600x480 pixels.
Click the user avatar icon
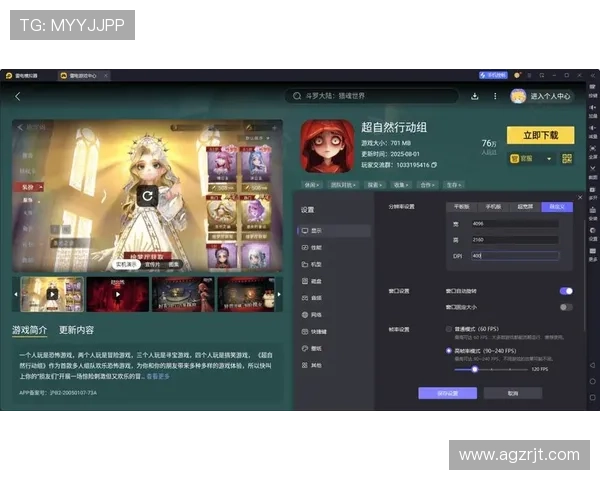click(x=518, y=96)
